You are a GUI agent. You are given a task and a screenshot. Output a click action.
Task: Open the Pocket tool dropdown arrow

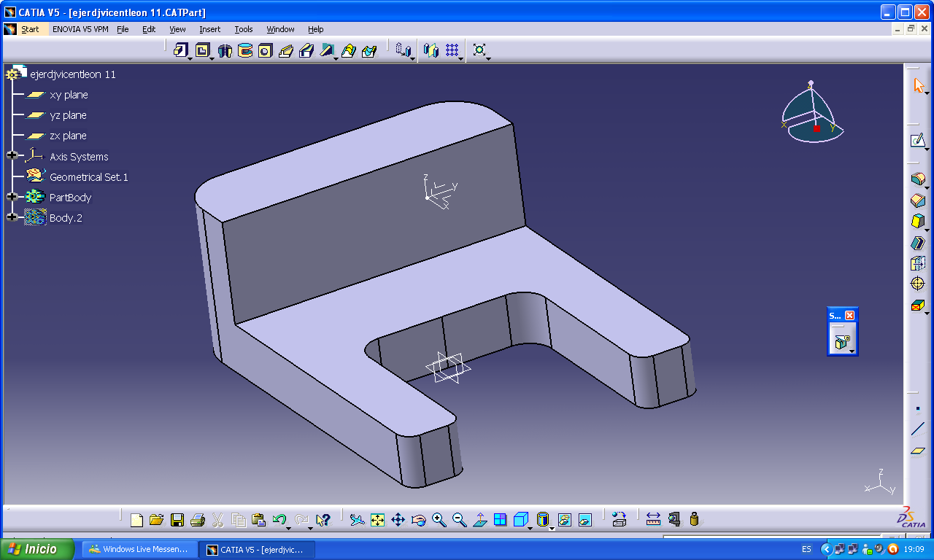(212, 58)
